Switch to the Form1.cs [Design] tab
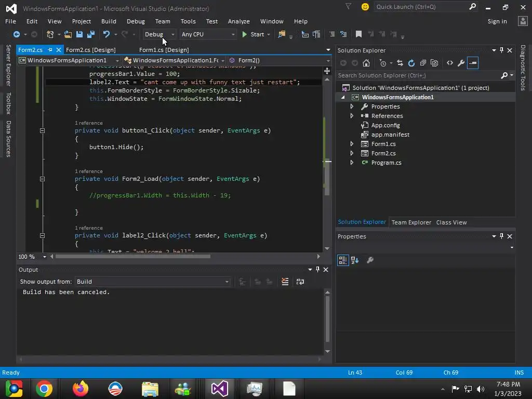This screenshot has width=532, height=399. click(164, 50)
